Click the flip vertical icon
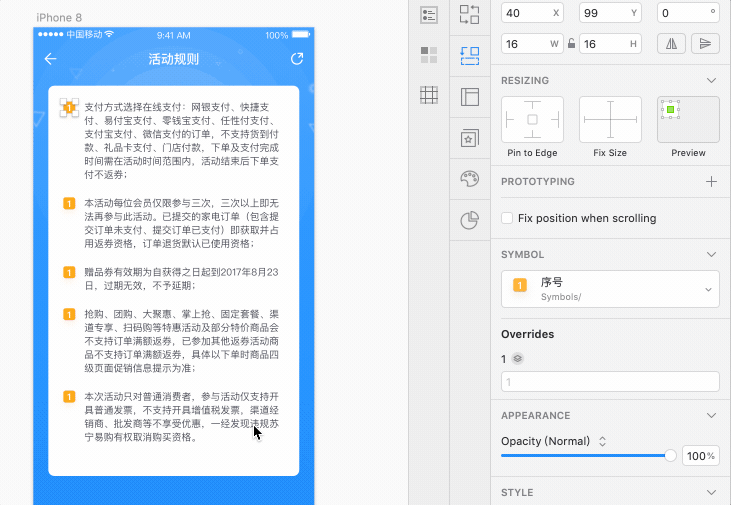731x505 pixels. point(705,43)
